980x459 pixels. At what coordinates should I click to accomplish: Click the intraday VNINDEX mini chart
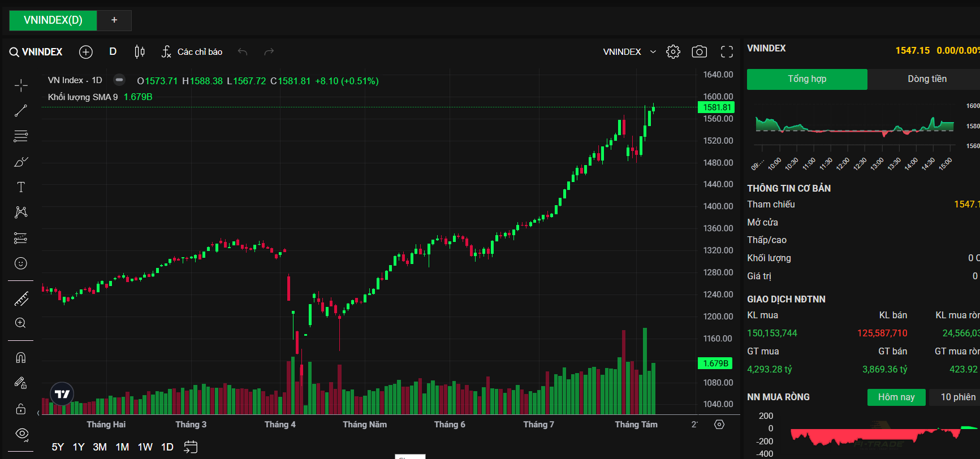[x=855, y=127]
